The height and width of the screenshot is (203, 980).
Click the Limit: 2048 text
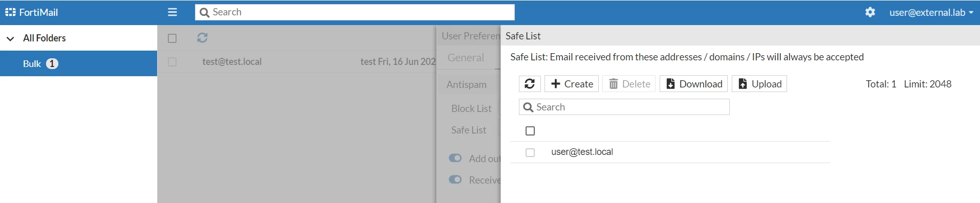coord(928,84)
